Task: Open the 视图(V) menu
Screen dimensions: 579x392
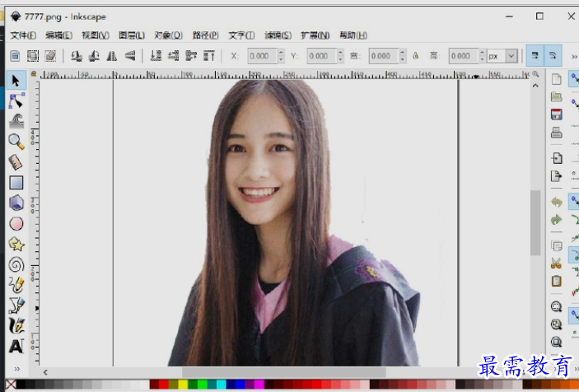Action: (x=96, y=35)
